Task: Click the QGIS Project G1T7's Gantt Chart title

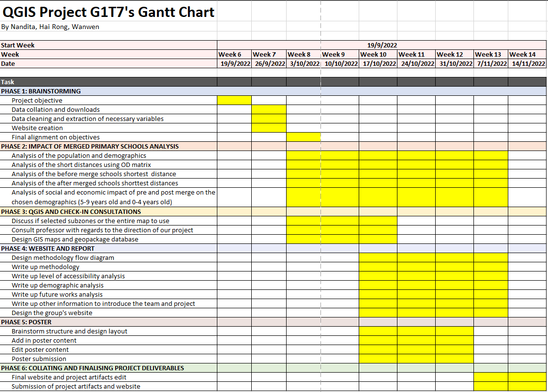Action: [108, 12]
